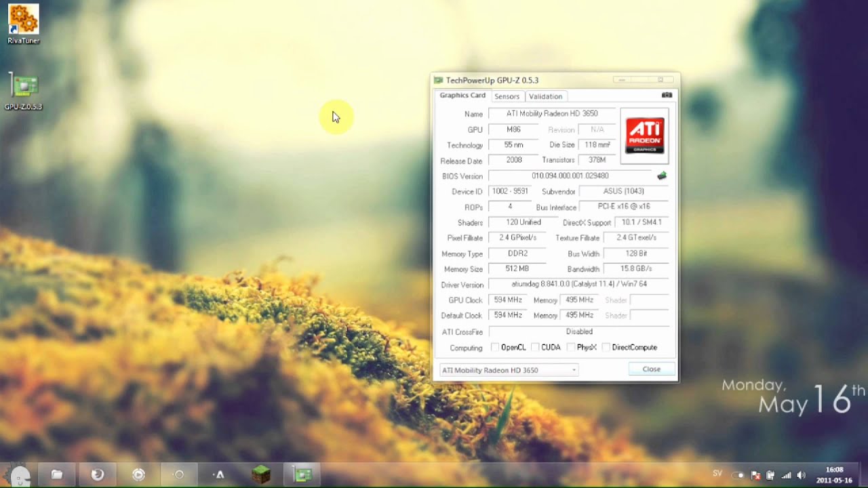
Task: Select the Device ID value 1002 - 9591
Action: (511, 192)
